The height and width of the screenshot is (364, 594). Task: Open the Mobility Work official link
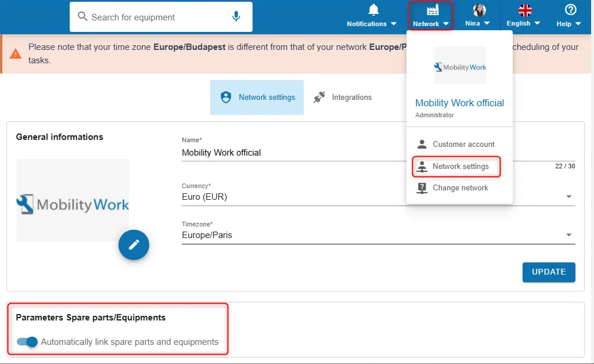[459, 103]
